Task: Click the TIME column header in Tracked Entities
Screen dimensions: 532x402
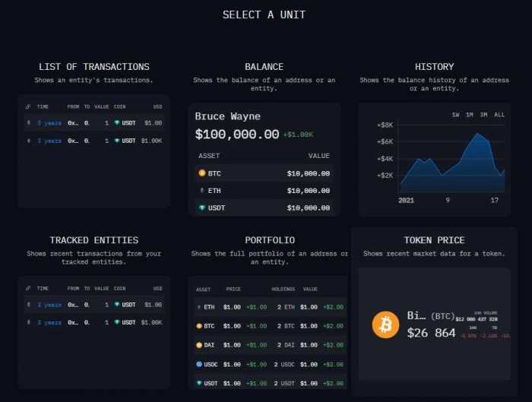Action: pos(44,289)
